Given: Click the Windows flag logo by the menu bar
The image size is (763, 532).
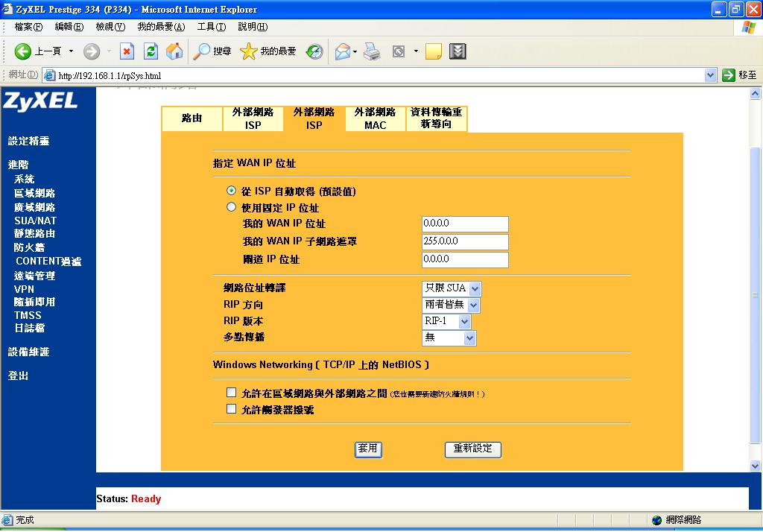Looking at the screenshot, I should pos(748,28).
